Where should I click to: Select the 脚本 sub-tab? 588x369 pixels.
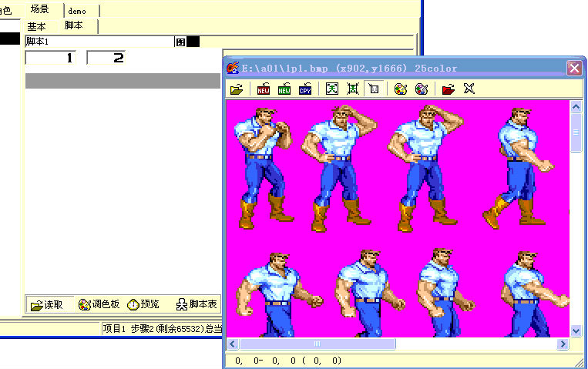coord(73,25)
